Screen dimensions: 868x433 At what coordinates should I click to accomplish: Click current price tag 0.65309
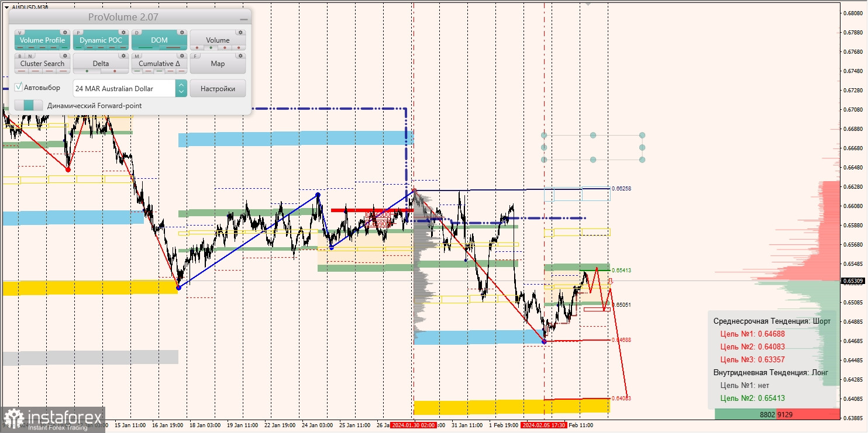coord(853,281)
